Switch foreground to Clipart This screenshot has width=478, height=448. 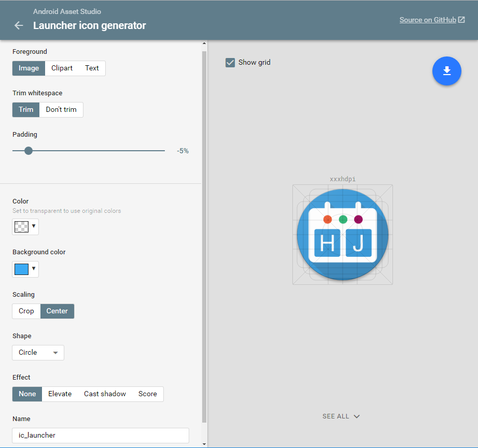pos(62,68)
